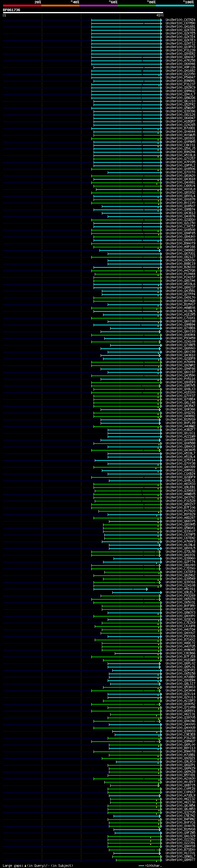Click the white query length bar
197x868 pixels.
pyautogui.click(x=83, y=12)
